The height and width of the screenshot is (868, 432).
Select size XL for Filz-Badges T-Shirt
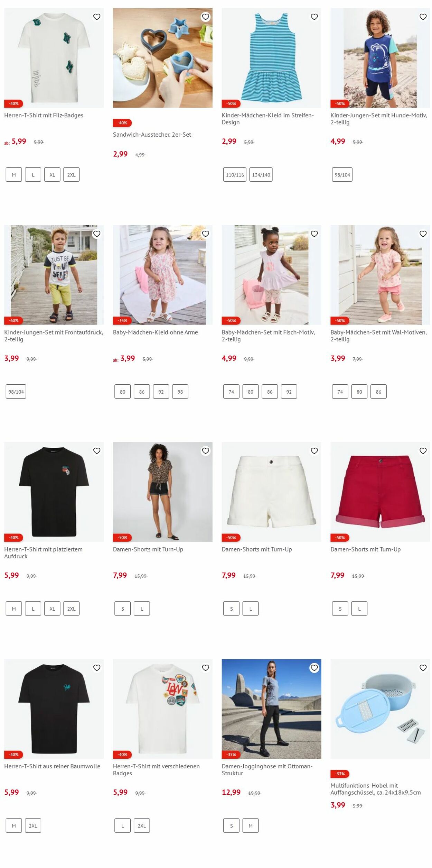(x=52, y=175)
